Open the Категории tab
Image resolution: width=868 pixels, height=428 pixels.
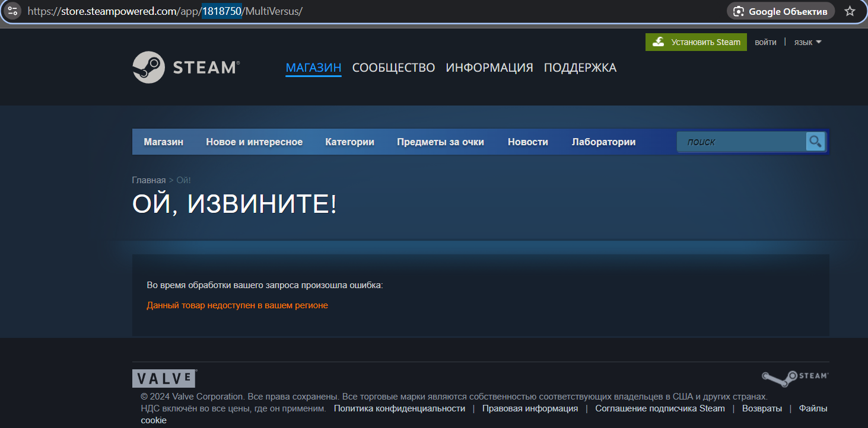pos(349,142)
